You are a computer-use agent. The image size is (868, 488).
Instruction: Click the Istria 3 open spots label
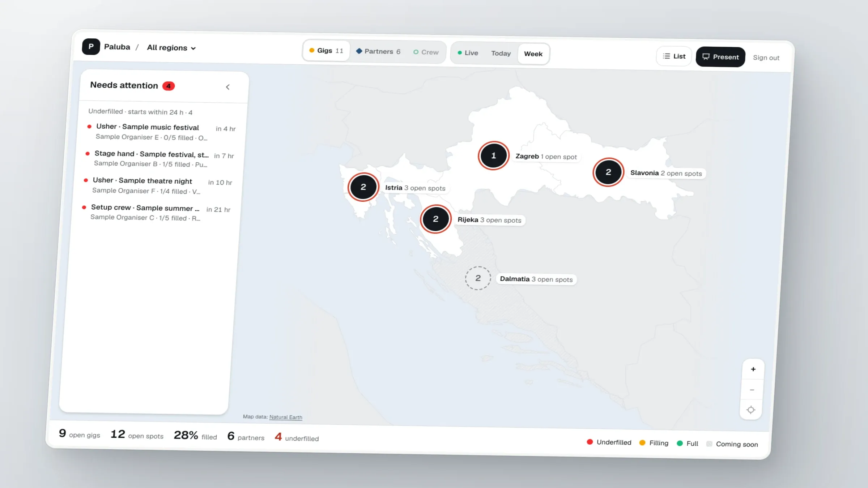click(x=415, y=188)
